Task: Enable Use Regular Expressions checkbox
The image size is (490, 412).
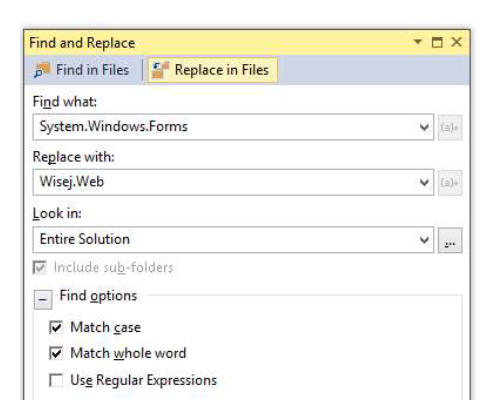Action: pos(56,380)
